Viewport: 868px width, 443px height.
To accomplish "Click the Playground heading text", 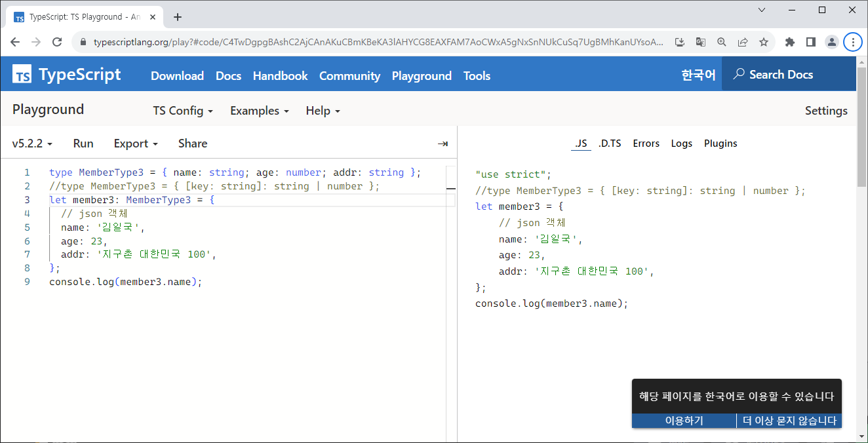I will click(48, 109).
